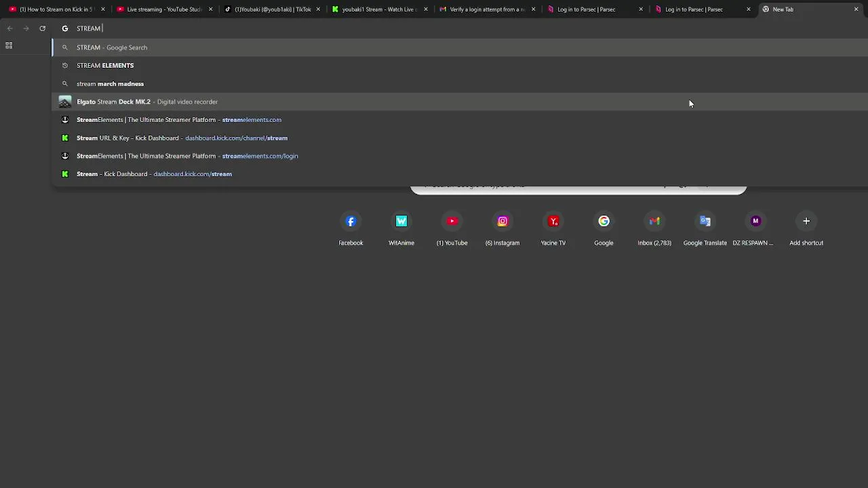This screenshot has width=868, height=488.
Task: Click the New Tab page search box
Action: click(578, 188)
